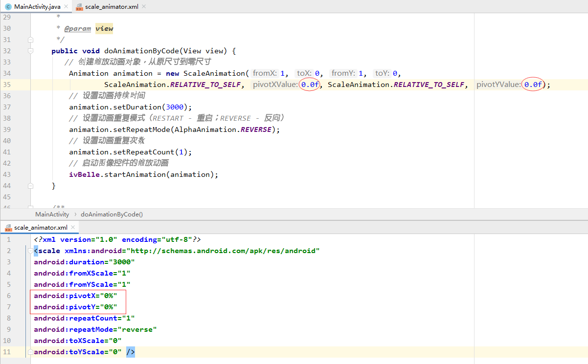Collapse the scale tag fold at line 2
The width and height of the screenshot is (588, 364).
click(30, 251)
